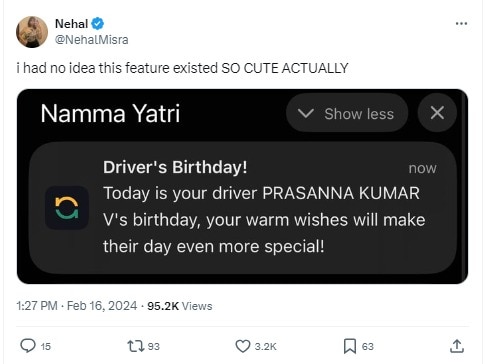Open the @NehalMisra handle link
Viewport: 486px width, 364px height.
point(91,40)
